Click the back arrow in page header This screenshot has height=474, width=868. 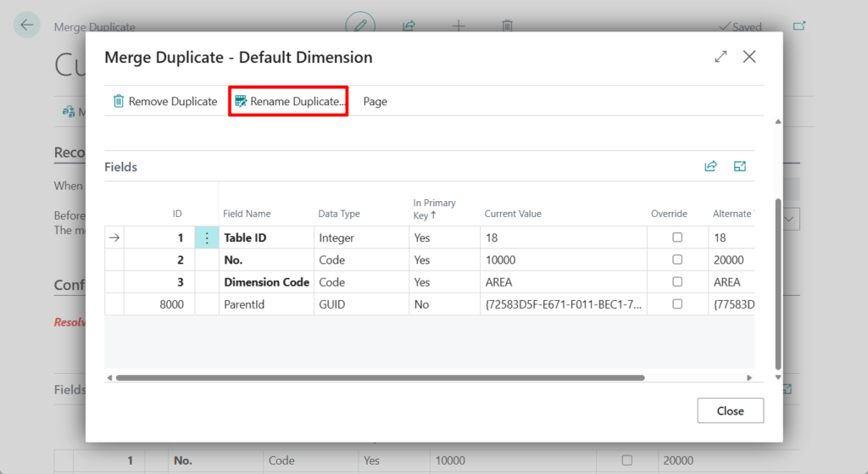click(27, 25)
